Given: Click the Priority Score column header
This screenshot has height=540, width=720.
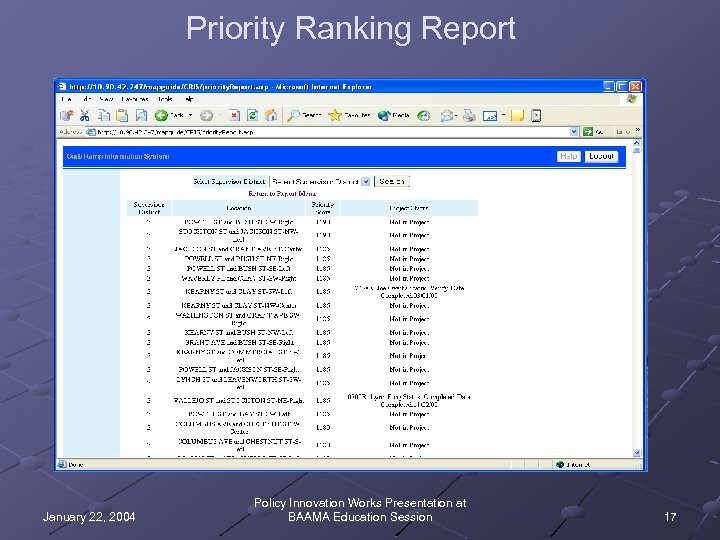Looking at the screenshot, I should coord(323,208).
